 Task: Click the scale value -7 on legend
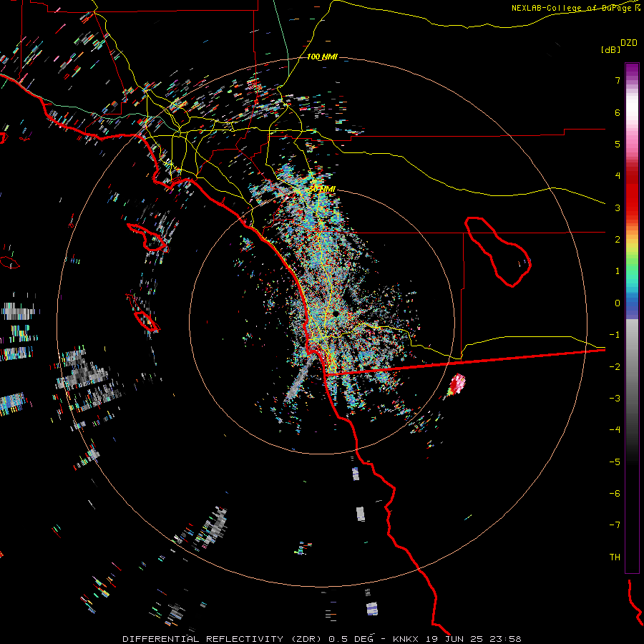pyautogui.click(x=615, y=525)
